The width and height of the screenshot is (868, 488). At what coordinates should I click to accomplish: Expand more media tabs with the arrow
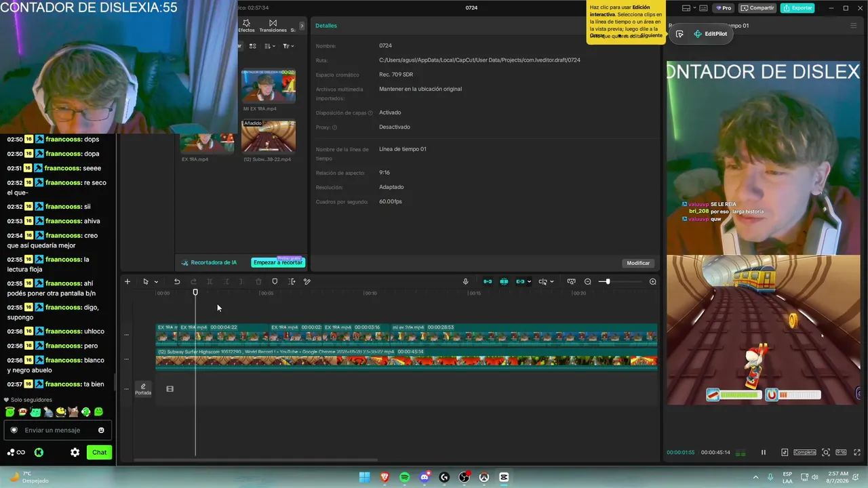coord(302,26)
